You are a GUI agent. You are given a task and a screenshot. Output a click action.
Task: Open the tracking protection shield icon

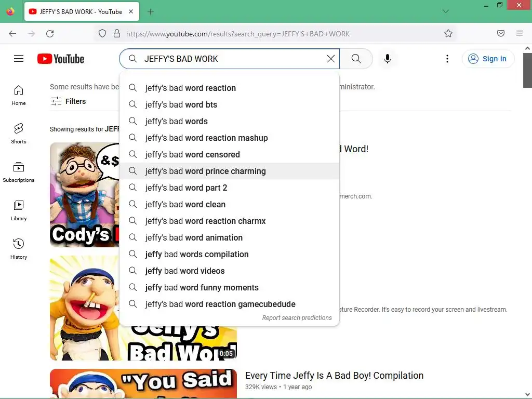tap(102, 33)
